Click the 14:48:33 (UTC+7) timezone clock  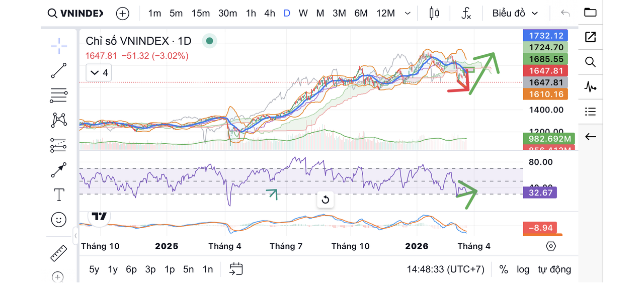click(x=445, y=269)
